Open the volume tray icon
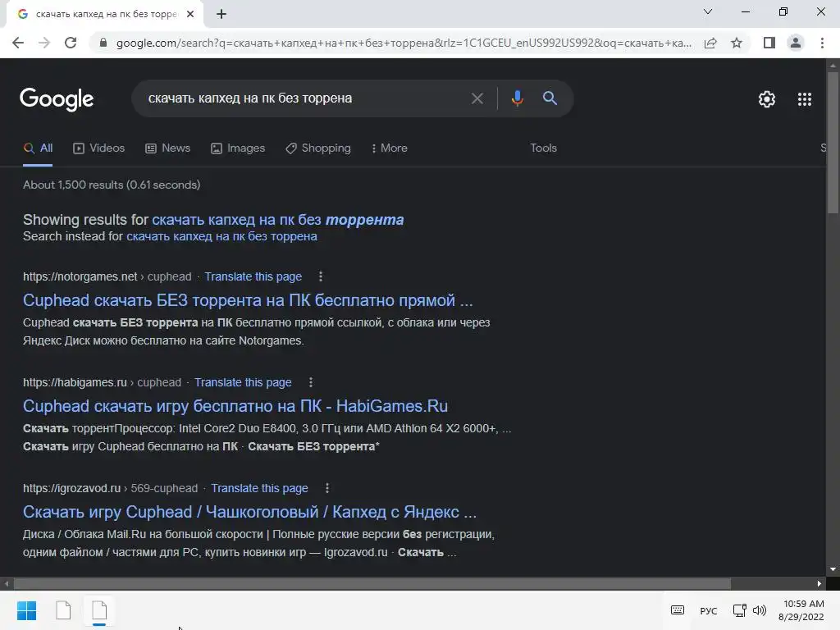This screenshot has height=630, width=840. 759,610
